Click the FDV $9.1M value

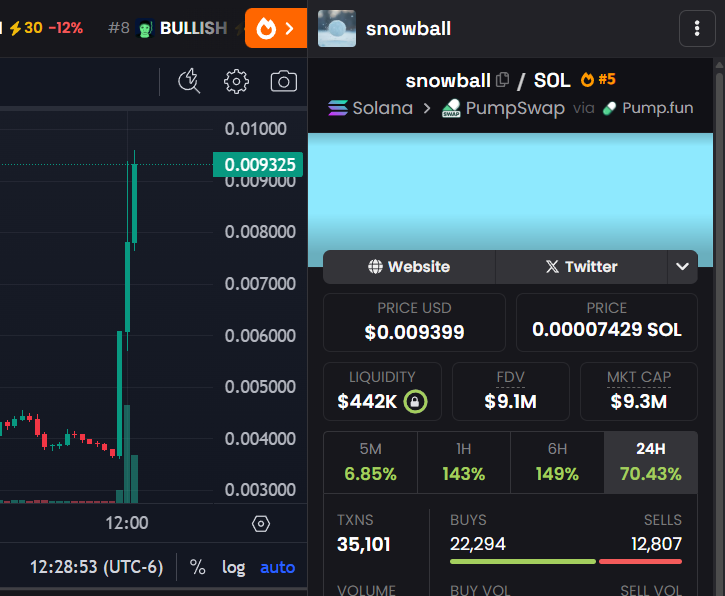(510, 401)
